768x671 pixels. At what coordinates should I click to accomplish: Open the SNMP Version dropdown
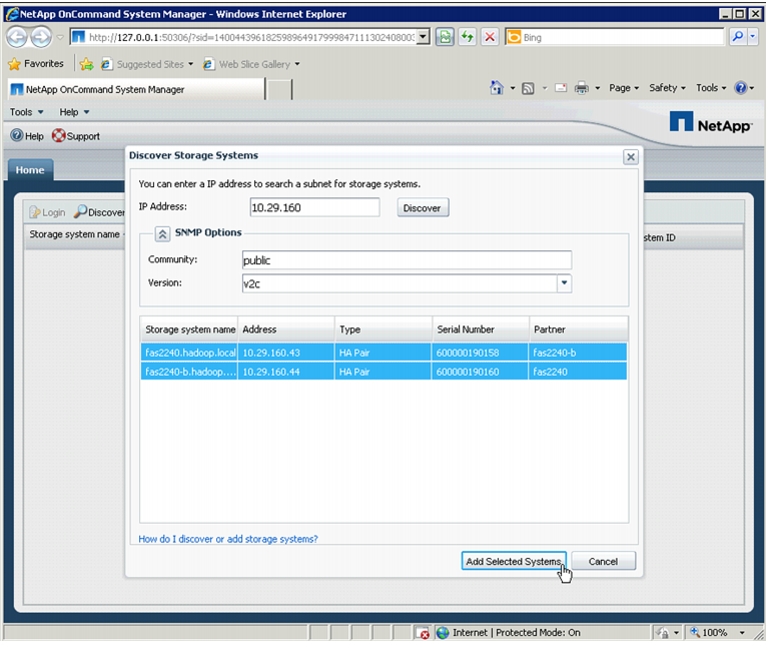pos(564,283)
